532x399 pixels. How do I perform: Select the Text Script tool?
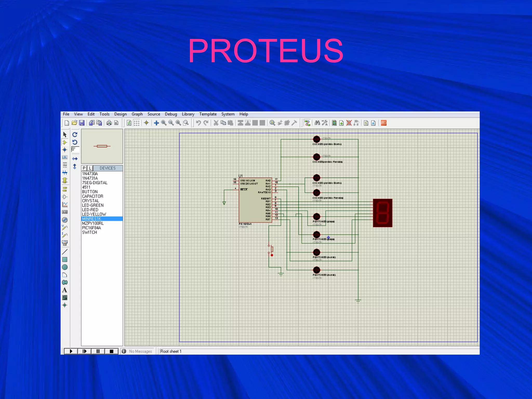coord(65,165)
